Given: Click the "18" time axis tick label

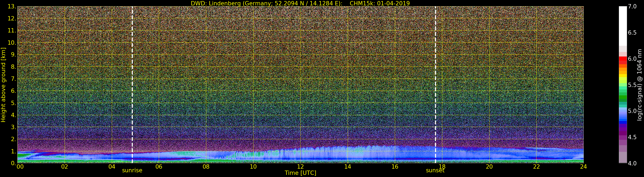Looking at the screenshot, I should [442, 167].
